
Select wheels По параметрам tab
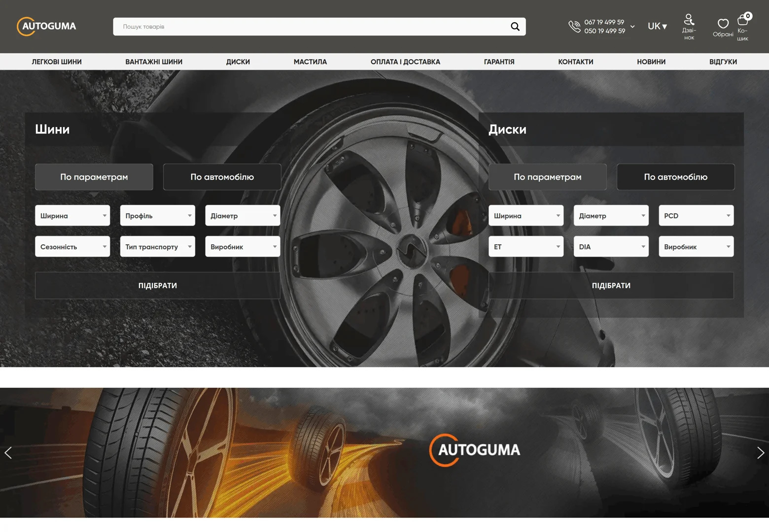pyautogui.click(x=548, y=177)
